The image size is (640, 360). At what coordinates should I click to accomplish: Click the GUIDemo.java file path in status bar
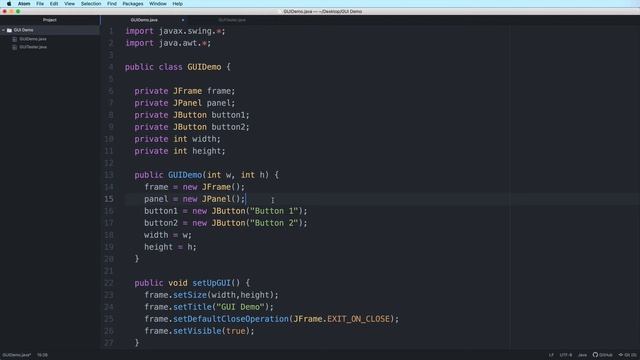17,355
